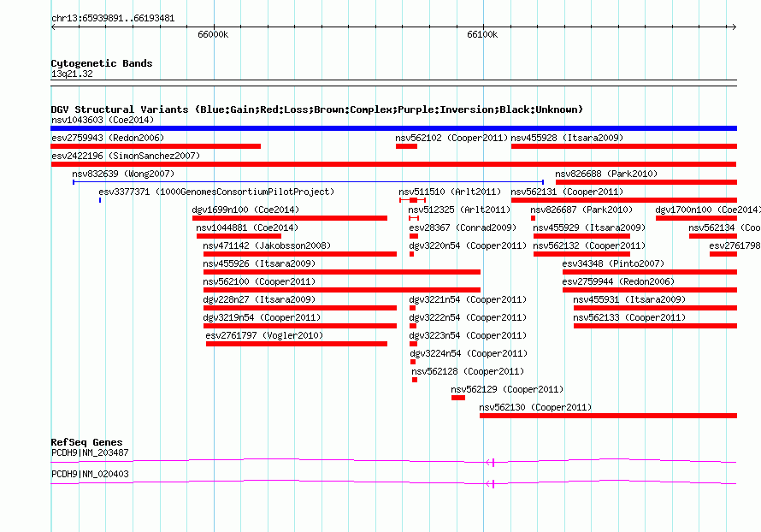
Task: Click the nsv511510 red glyph with whiskers
Action: pyautogui.click(x=412, y=200)
